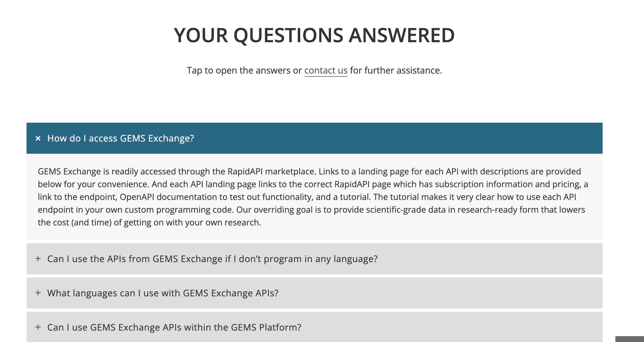Click the RapidAPI marketplace answer paragraph
The width and height of the screenshot is (644, 342).
coord(313,197)
